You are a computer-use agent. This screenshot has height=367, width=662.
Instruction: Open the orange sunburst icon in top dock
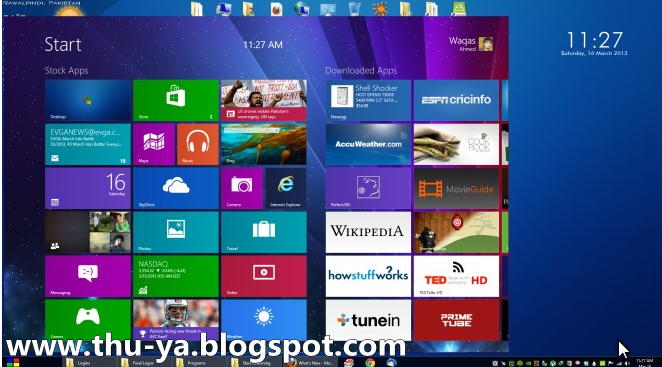[x=380, y=8]
